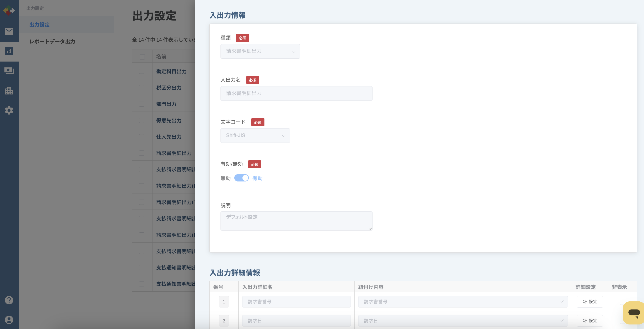
Task: Open the yellow chat support widget
Action: [634, 312]
